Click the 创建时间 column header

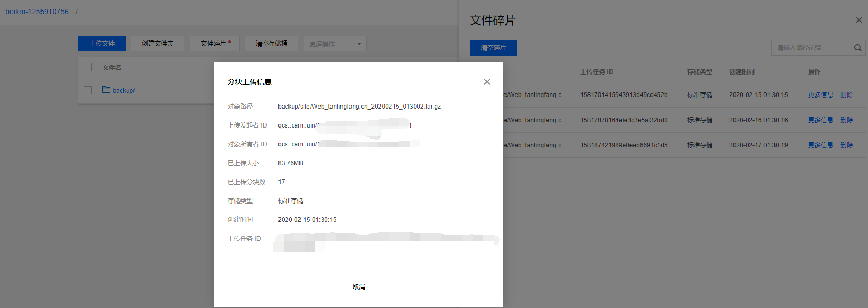[742, 72]
